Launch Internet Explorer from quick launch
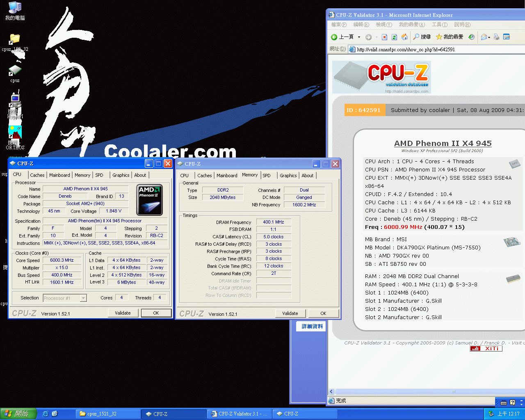The image size is (525, 420). [46, 414]
